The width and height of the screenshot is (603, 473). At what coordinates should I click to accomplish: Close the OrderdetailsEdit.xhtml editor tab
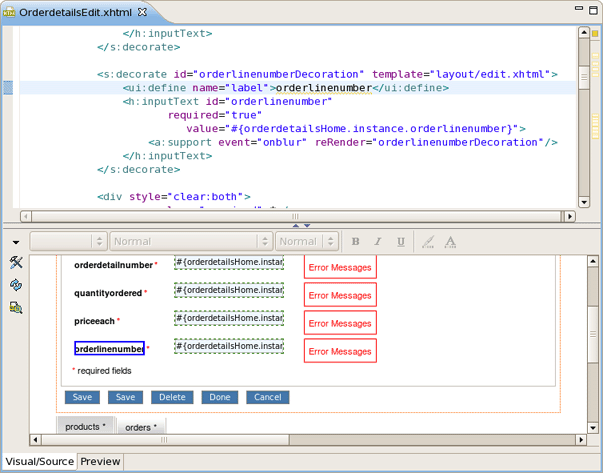coord(141,11)
